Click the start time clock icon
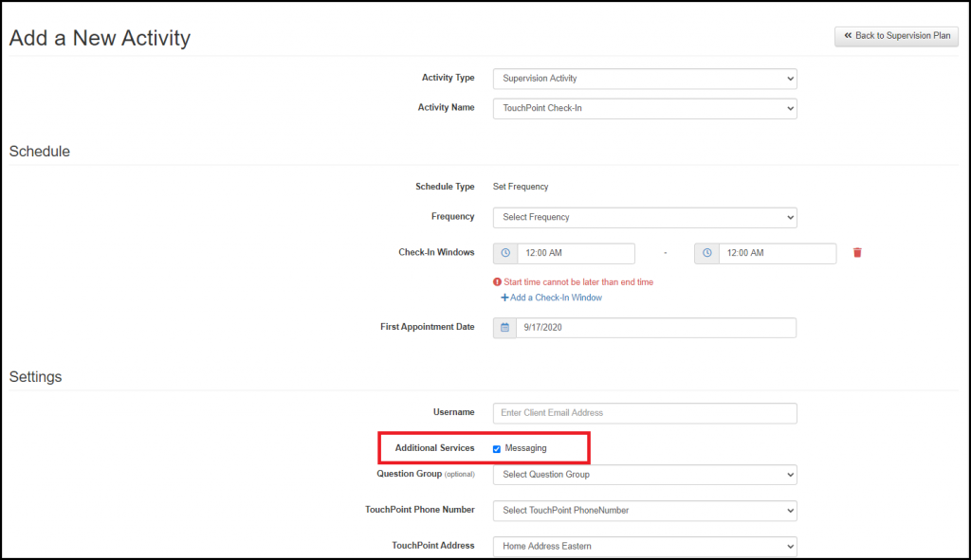Screen dimensions: 971x560 point(505,253)
